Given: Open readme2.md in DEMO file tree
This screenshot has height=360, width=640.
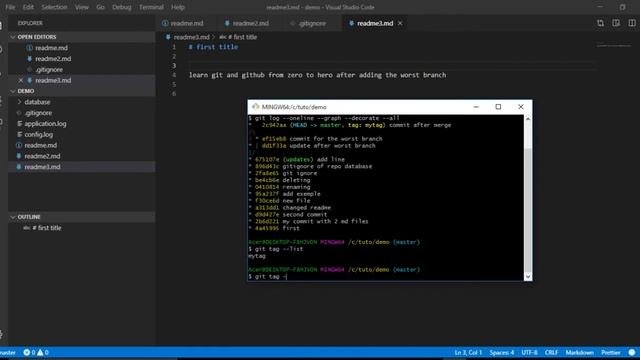Looking at the screenshot, I should tap(82, 156).
